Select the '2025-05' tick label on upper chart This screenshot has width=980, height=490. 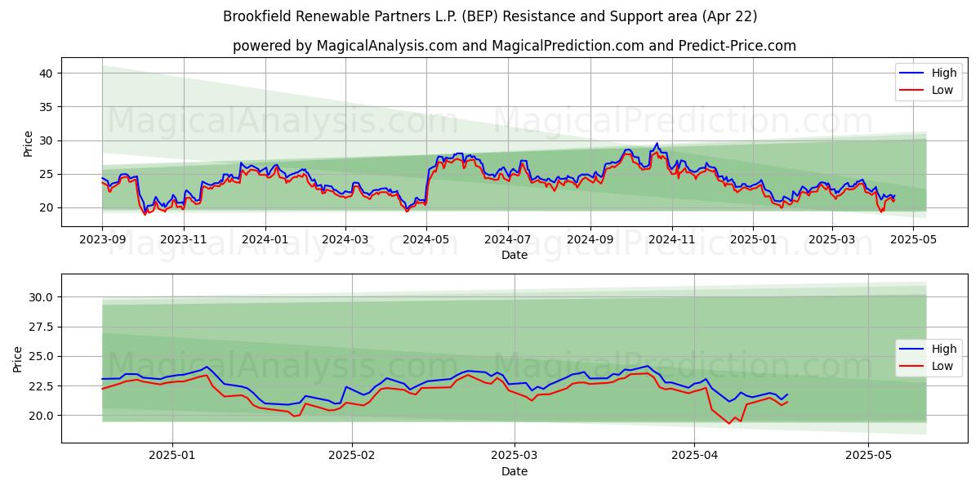pos(913,240)
